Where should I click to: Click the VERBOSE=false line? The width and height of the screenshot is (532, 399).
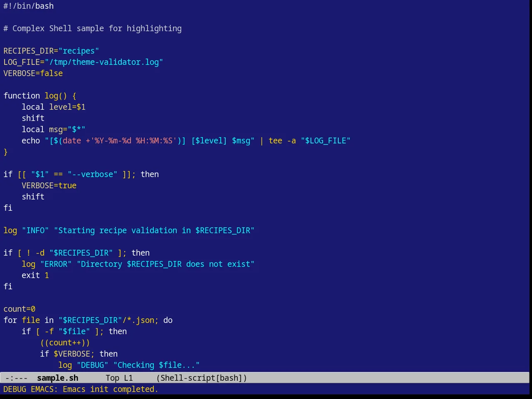pos(33,73)
